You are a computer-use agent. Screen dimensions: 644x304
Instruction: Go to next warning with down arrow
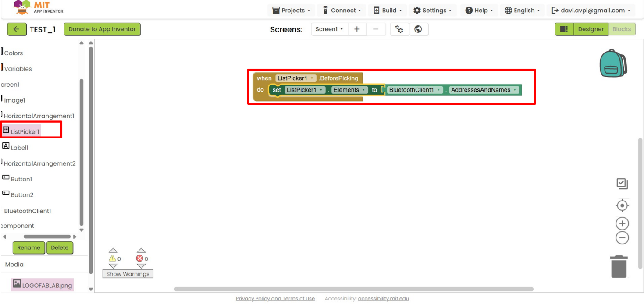click(113, 266)
